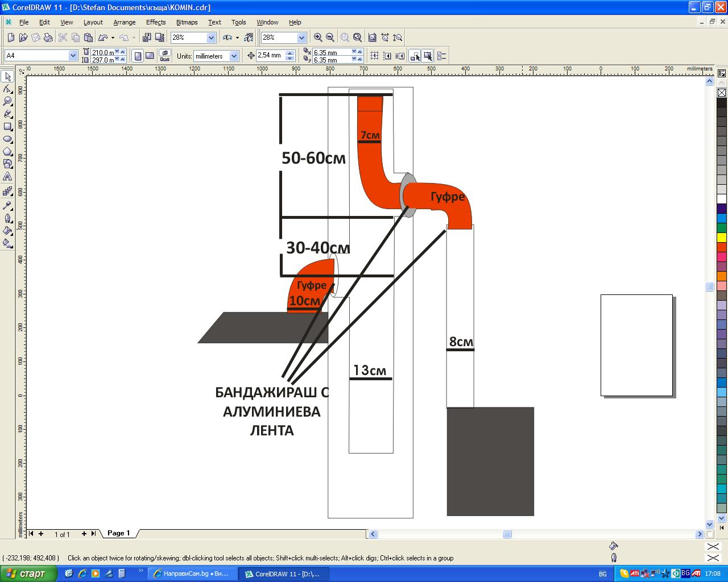
Task: Select the Ellipse tool
Action: click(x=7, y=139)
